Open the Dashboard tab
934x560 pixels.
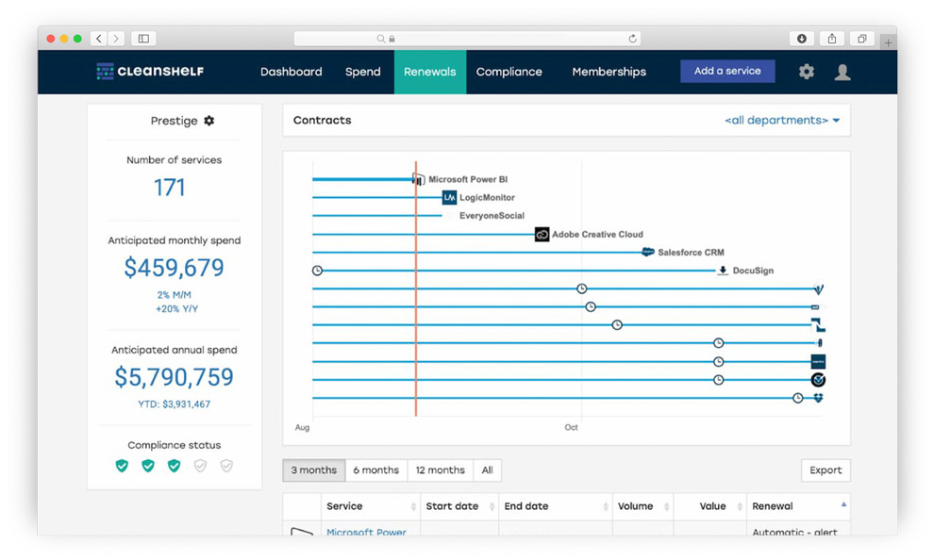pyautogui.click(x=292, y=72)
